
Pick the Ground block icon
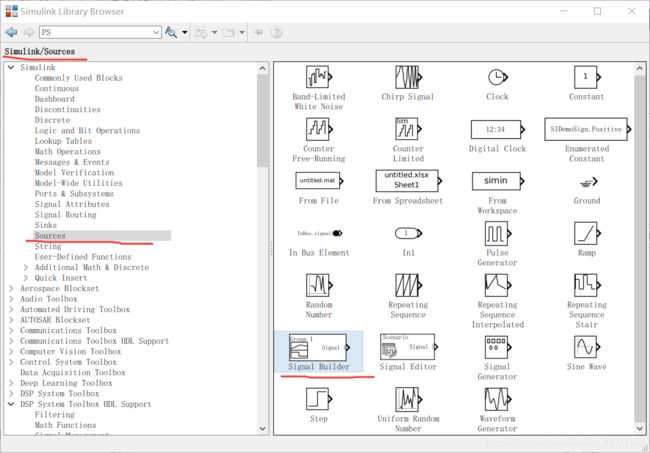click(588, 182)
